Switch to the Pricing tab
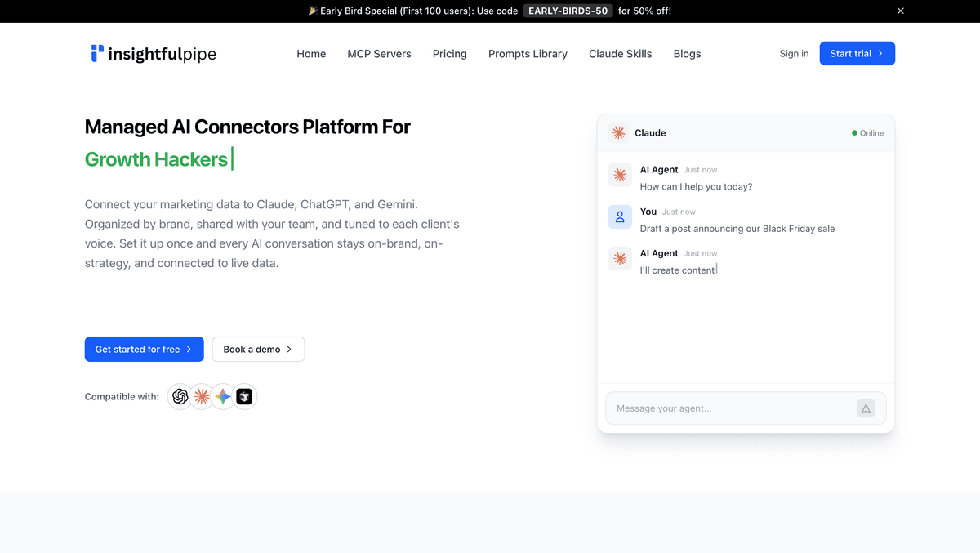Viewport: 980px width, 553px height. point(449,53)
